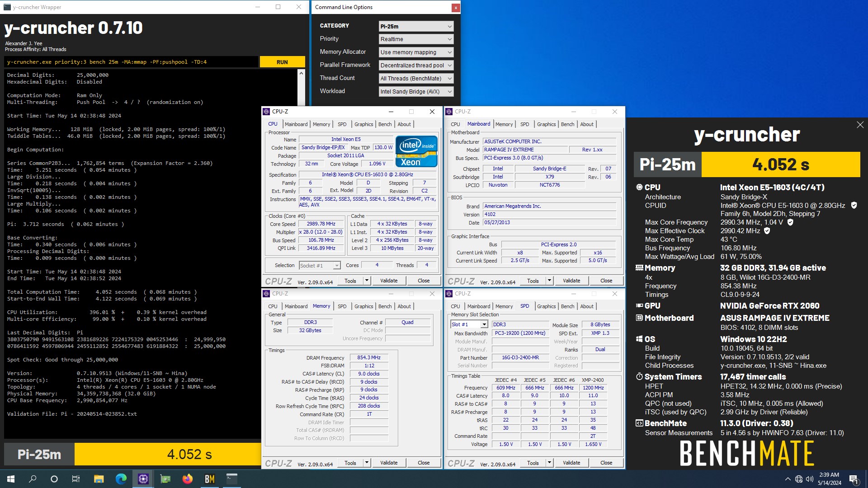This screenshot has width=868, height=488.
Task: Open the Windows Start menu
Action: pos(11,479)
